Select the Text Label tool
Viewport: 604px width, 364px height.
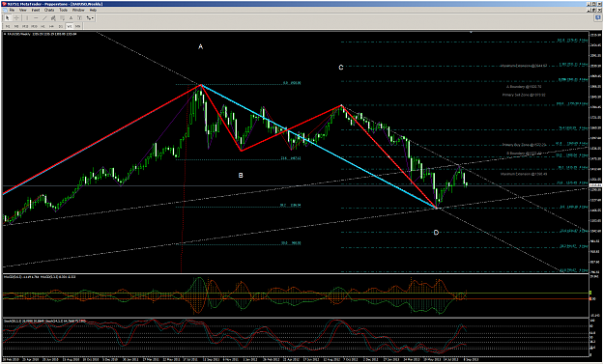coord(80,18)
